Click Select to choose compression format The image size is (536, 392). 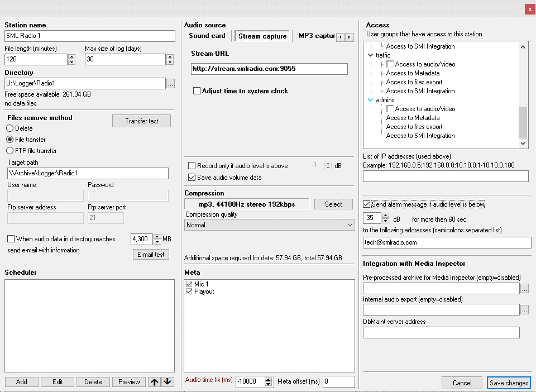(x=333, y=204)
